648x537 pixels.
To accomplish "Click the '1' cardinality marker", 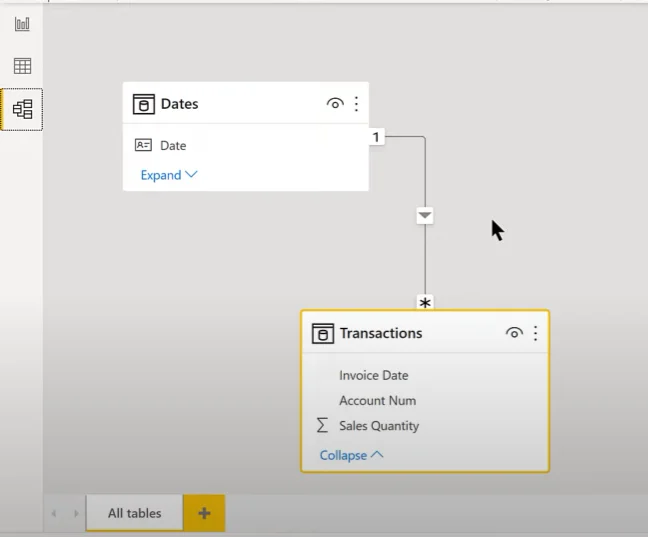I will coord(376,137).
